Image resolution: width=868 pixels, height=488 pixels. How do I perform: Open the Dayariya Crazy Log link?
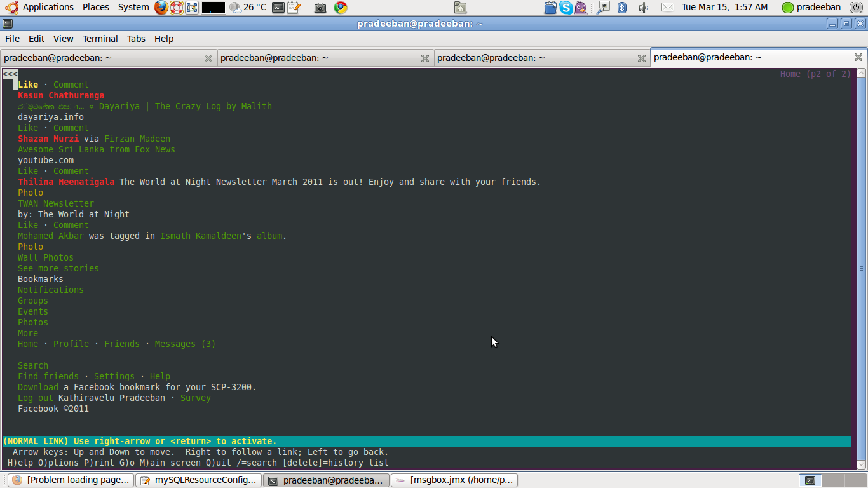coord(145,106)
